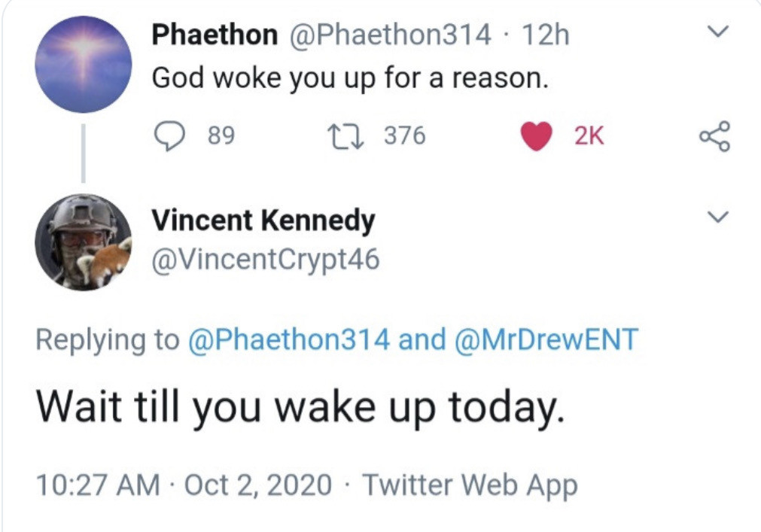The width and height of the screenshot is (761, 532).
Task: Open the @VincentCrypt46 handle
Action: point(266,260)
